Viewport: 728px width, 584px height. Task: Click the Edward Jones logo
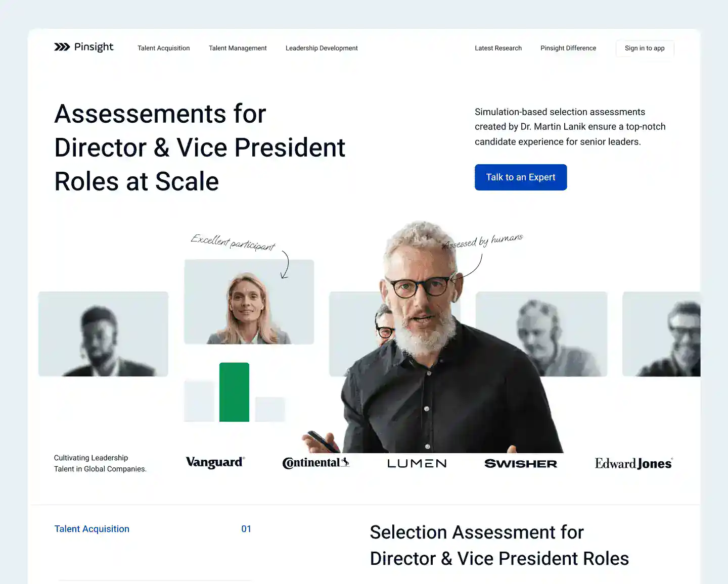(633, 463)
